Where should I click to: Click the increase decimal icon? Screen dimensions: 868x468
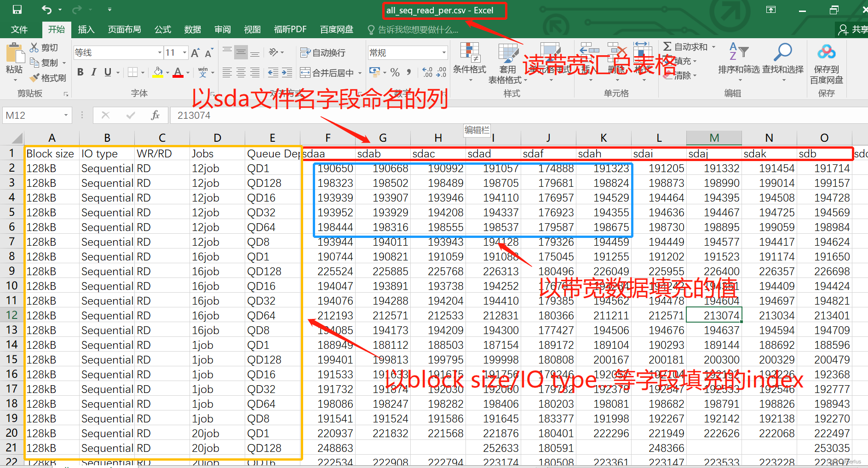pyautogui.click(x=427, y=72)
